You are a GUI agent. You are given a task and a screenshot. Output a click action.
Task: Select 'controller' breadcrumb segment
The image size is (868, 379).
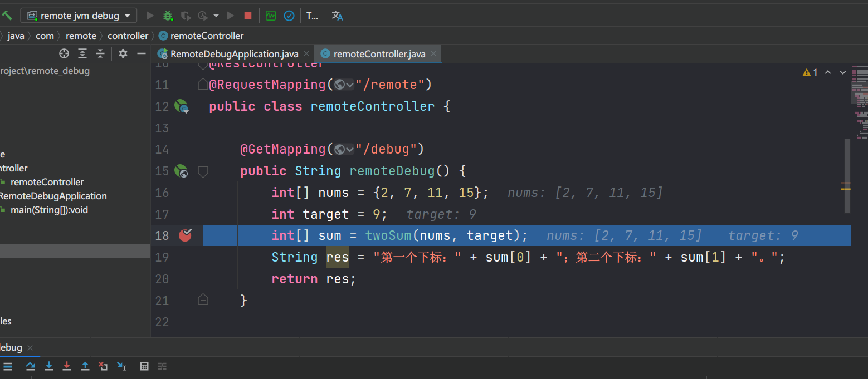(128, 36)
